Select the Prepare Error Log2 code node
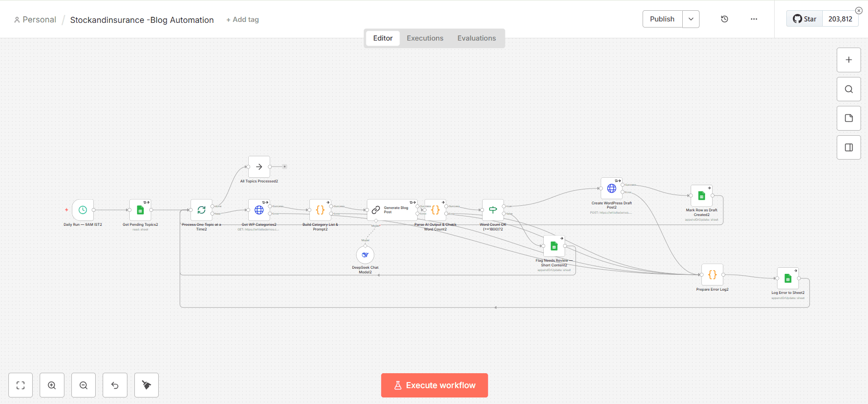 pyautogui.click(x=712, y=275)
